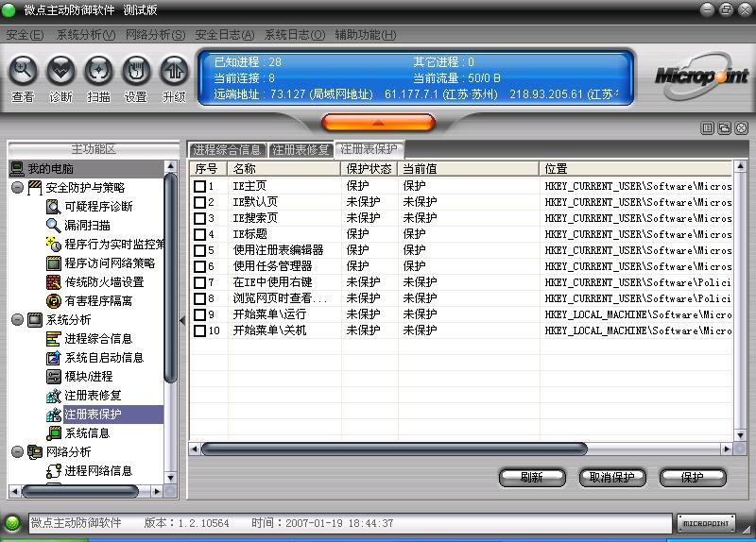Click the 升级 upgrade toolbar icon
756x542 pixels.
[x=174, y=71]
